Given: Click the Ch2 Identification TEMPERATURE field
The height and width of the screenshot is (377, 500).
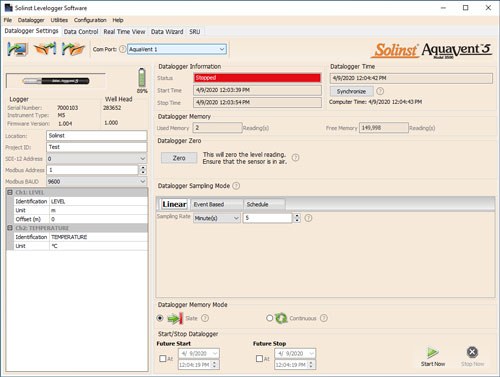Looking at the screenshot, I should (99, 237).
